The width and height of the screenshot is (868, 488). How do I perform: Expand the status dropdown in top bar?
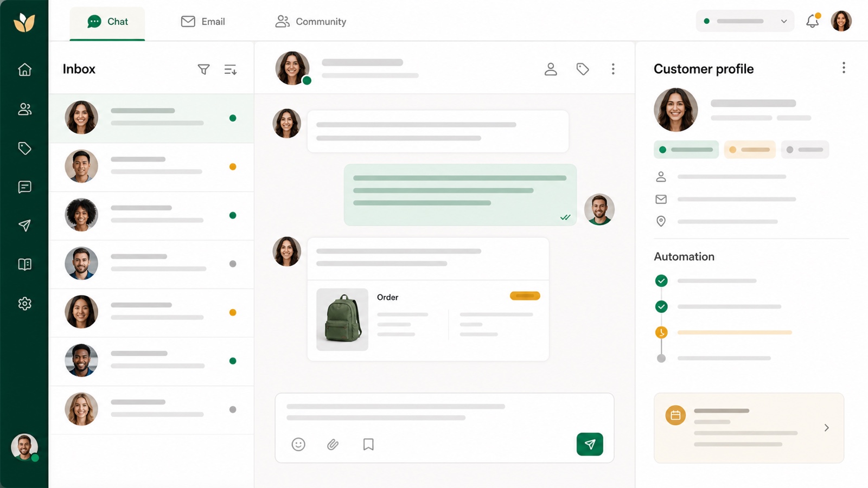coord(745,21)
